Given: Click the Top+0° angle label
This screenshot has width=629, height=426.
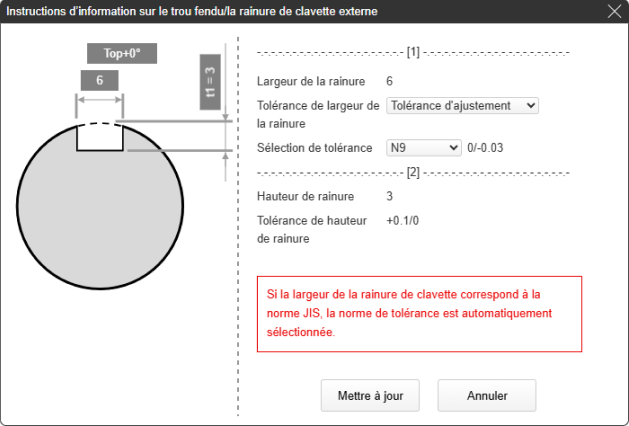Looking at the screenshot, I should point(122,54).
